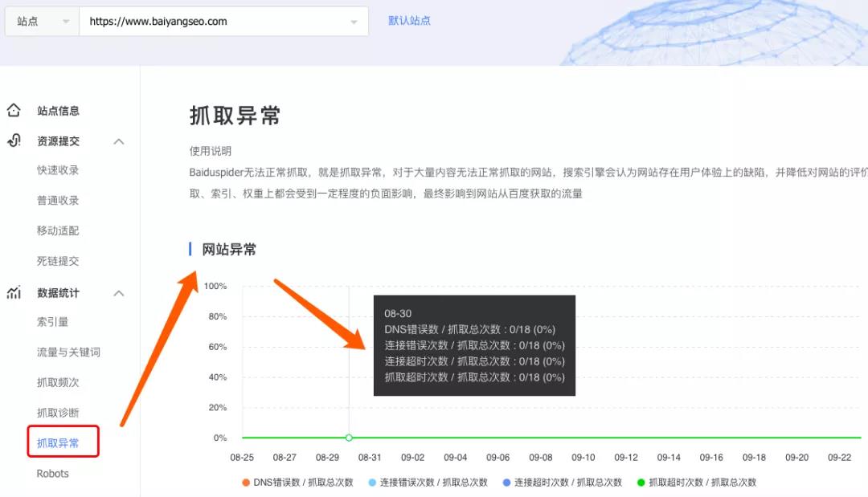Viewport: 868px width, 497px height.
Task: Click the 数据统计 chart icon in sidebar
Action: [14, 293]
